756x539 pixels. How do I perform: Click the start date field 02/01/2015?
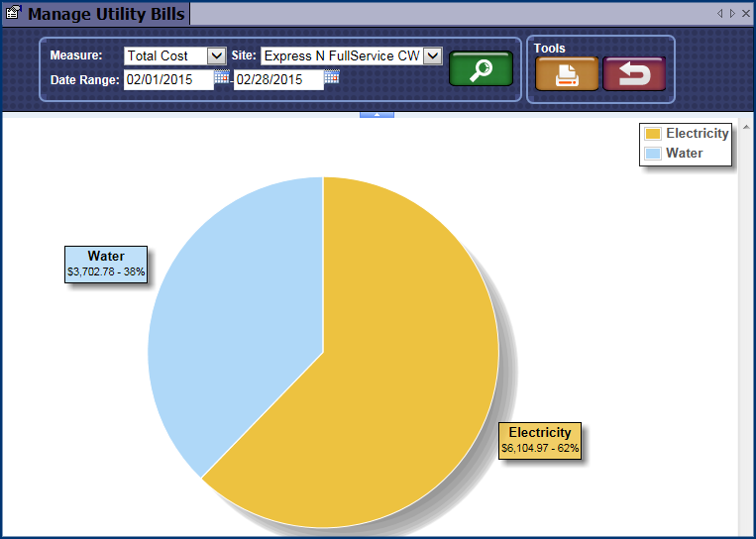168,80
